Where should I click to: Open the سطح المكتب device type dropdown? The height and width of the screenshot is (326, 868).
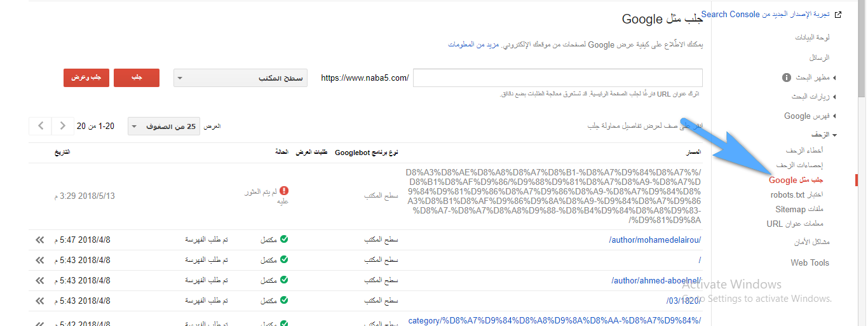[240, 78]
